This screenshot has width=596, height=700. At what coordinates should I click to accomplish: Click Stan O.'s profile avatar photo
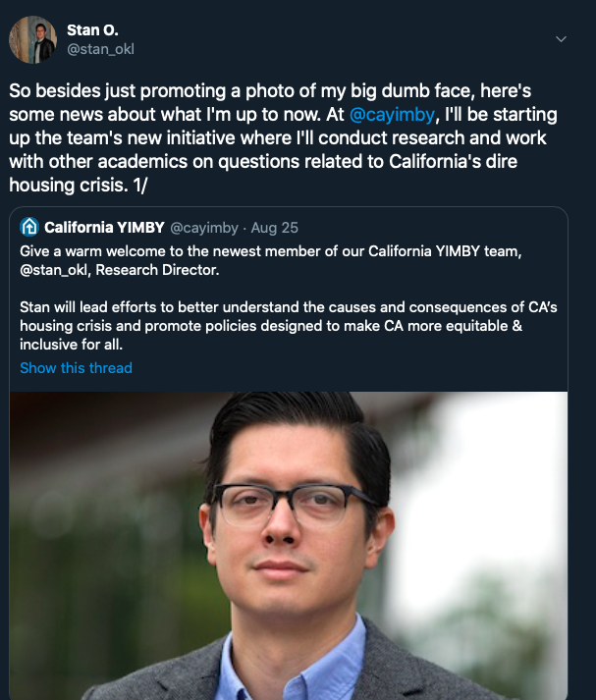[x=32, y=40]
